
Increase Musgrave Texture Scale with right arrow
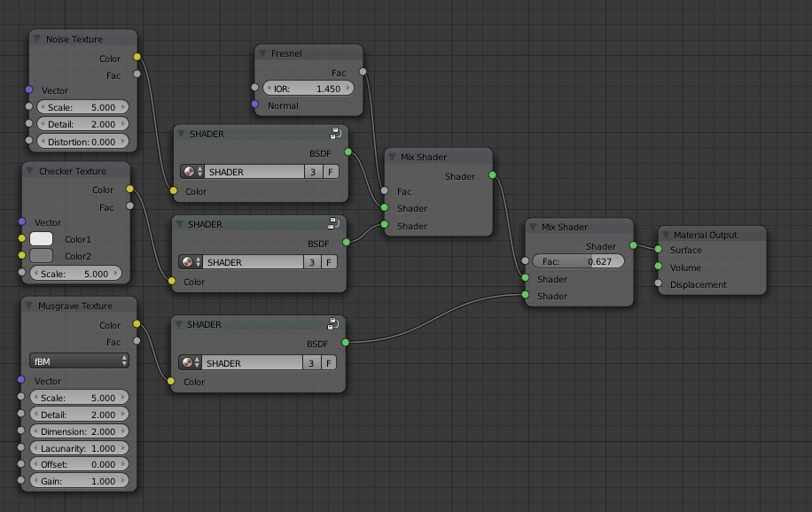123,398
